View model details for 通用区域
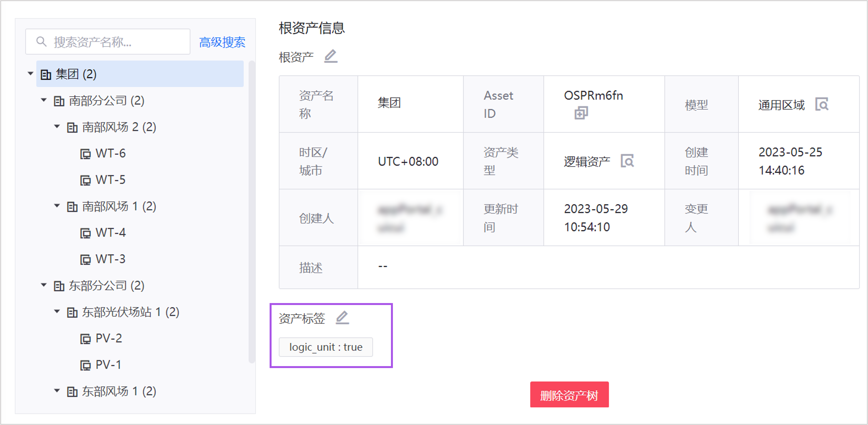Image resolution: width=868 pixels, height=425 pixels. click(x=822, y=104)
